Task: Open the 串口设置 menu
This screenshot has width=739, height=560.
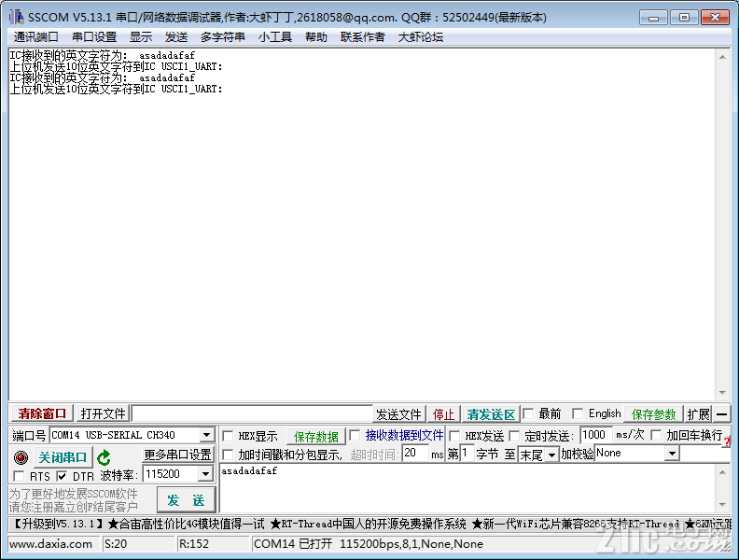Action: tap(94, 37)
